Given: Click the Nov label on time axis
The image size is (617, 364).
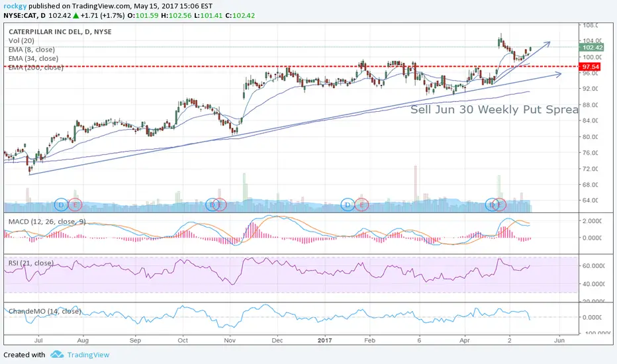Looking at the screenshot, I should 230,340.
